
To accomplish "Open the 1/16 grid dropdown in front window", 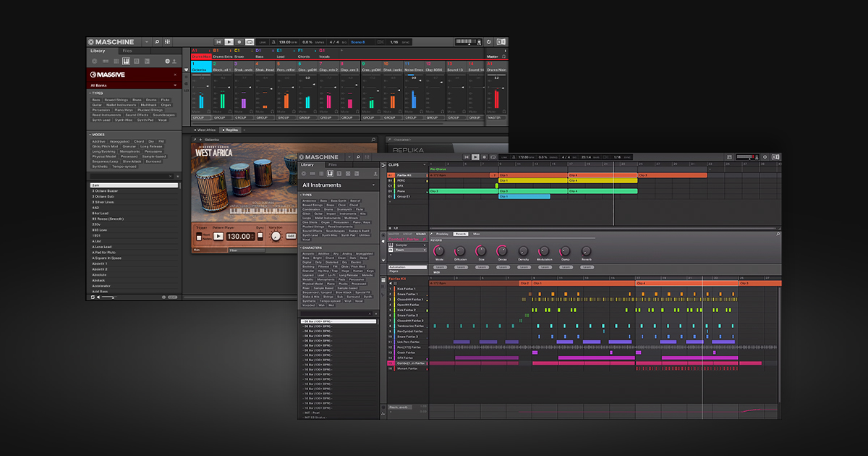I will (x=617, y=156).
